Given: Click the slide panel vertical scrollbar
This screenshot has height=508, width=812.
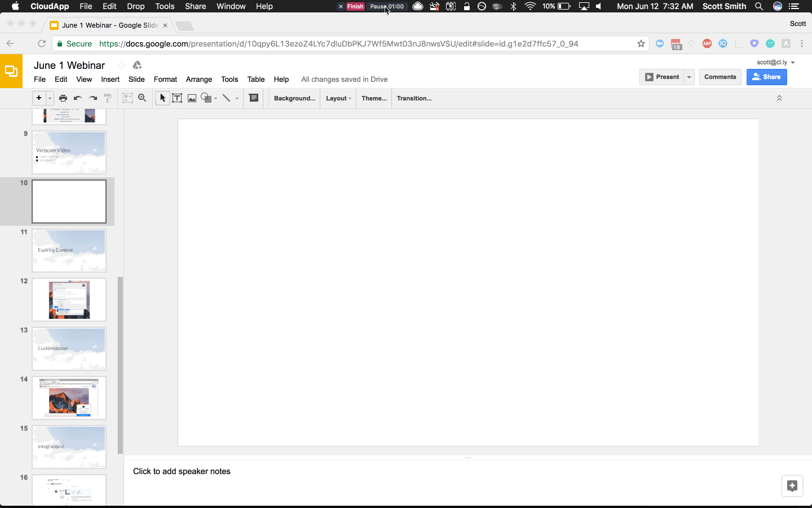Looking at the screenshot, I should pyautogui.click(x=120, y=365).
